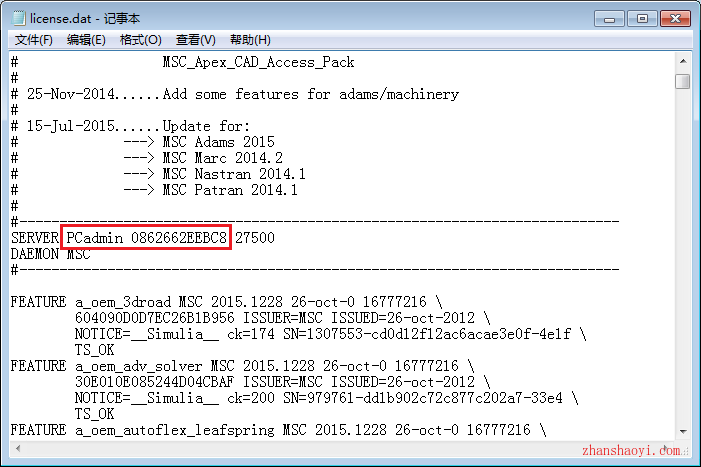Screen dimensions: 701x467
Task: Click key 30E010E085244D04CBAF
Action: tap(155, 382)
